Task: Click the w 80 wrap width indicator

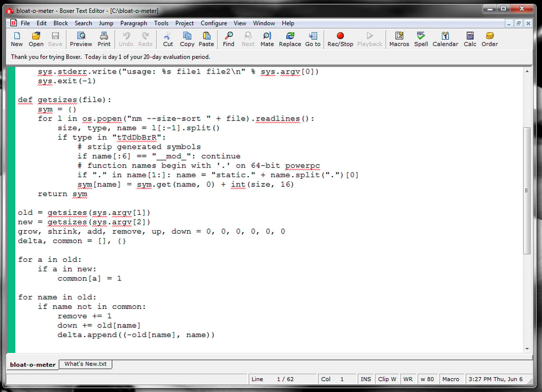Action: click(x=427, y=379)
